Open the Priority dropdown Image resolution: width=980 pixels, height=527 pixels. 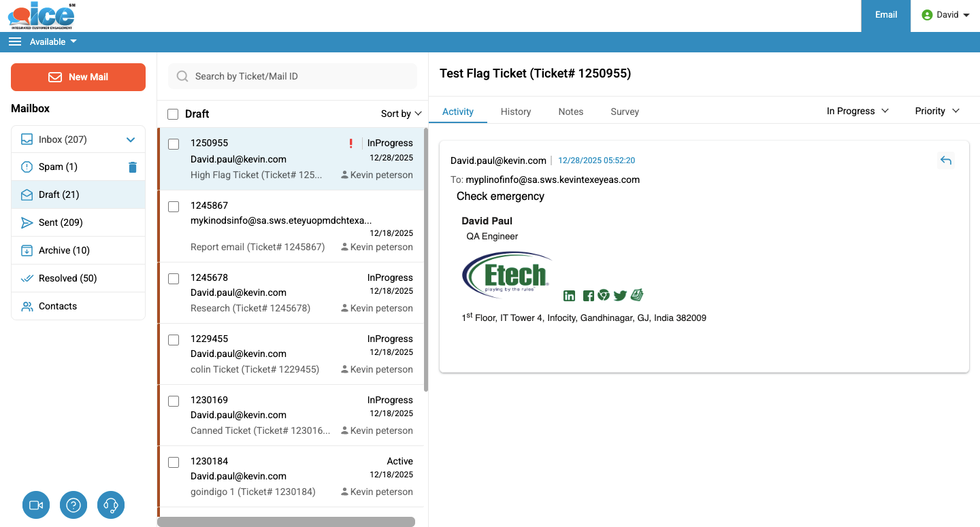click(936, 111)
